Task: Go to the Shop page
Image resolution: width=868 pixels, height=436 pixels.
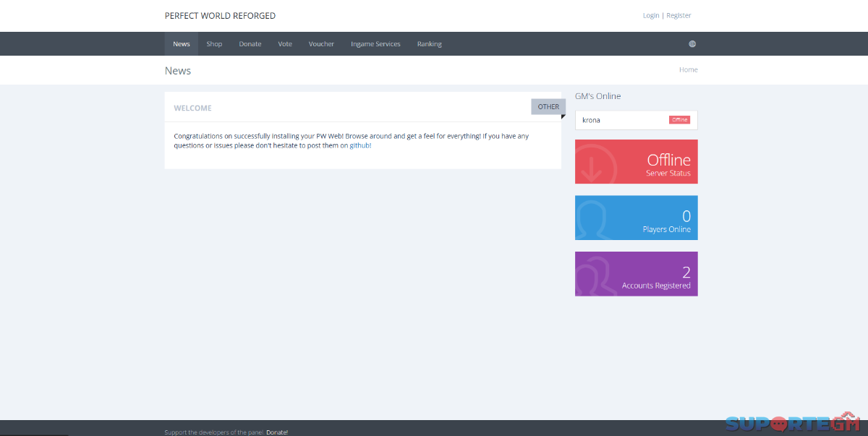Action: [x=214, y=44]
